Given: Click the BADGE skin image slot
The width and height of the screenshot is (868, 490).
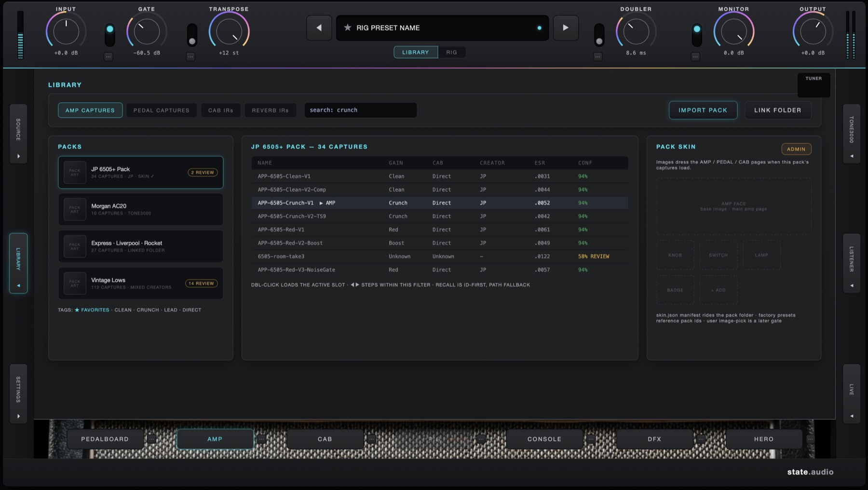Looking at the screenshot, I should click(x=675, y=290).
